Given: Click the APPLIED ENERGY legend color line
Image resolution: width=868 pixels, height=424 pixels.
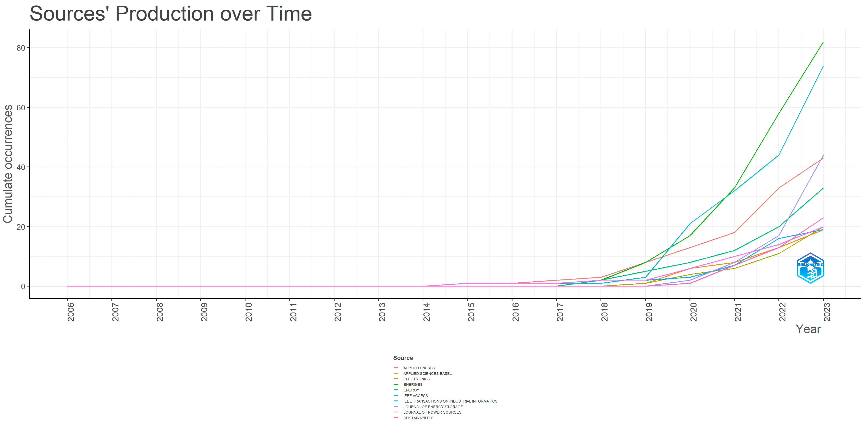Looking at the screenshot, I should pos(396,368).
